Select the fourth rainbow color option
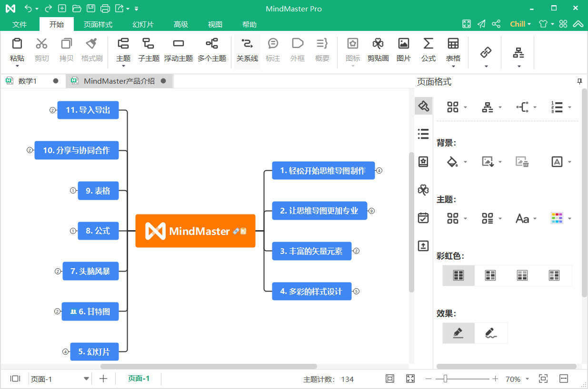This screenshot has width=588, height=389. point(554,275)
